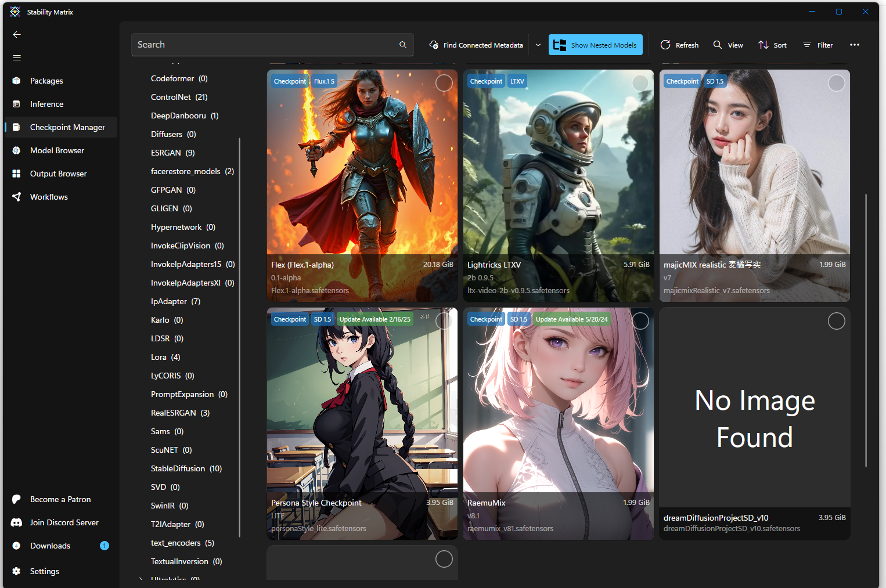Open the Workflows page
886x588 pixels.
point(60,197)
